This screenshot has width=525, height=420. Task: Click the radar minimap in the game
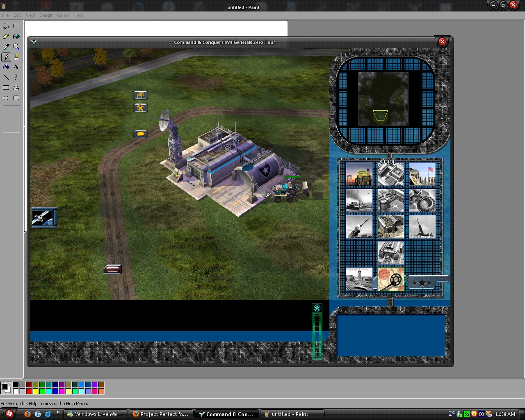[383, 99]
